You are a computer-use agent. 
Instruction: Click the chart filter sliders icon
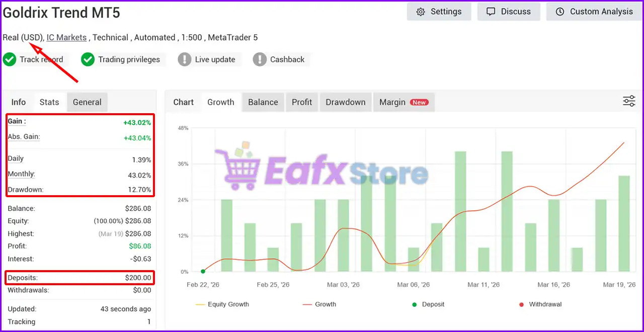[x=629, y=101]
